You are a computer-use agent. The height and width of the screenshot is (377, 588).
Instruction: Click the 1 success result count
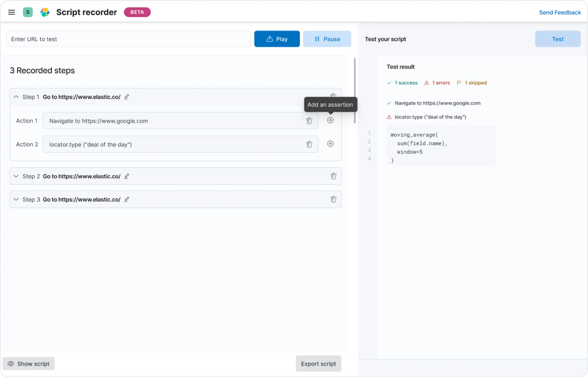click(x=402, y=83)
